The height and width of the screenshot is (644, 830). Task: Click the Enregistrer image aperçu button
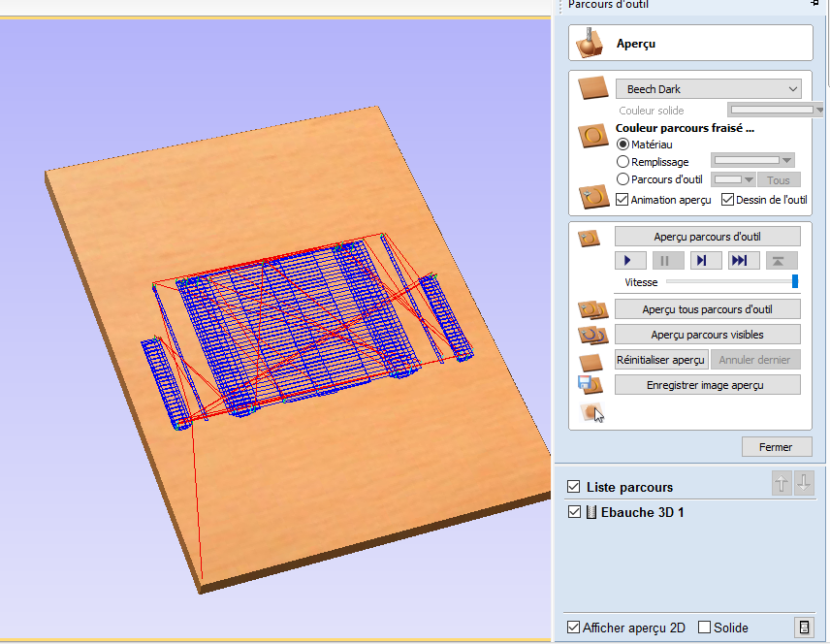(x=707, y=385)
